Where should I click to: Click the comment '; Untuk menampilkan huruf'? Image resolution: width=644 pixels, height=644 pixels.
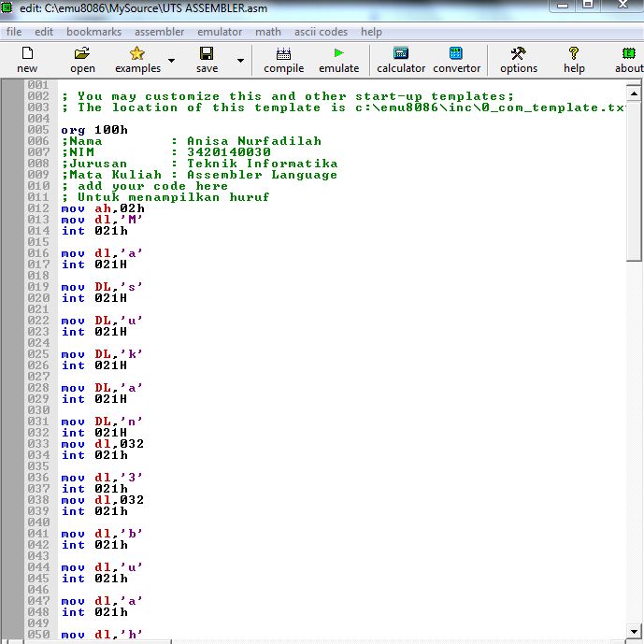point(165,197)
